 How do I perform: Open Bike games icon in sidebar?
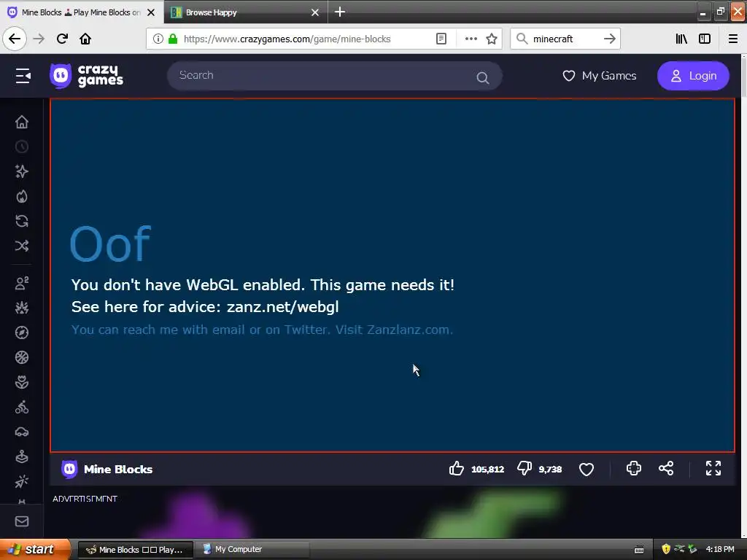point(22,407)
